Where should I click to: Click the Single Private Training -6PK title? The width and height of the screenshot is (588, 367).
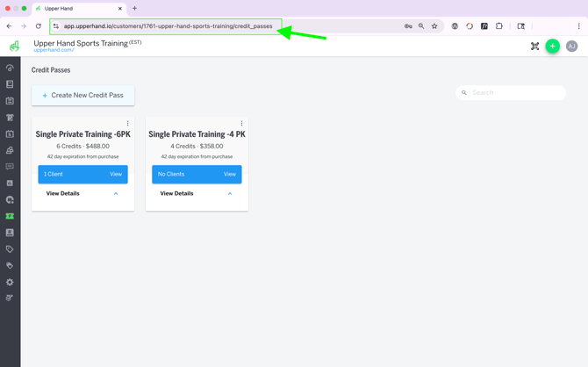pyautogui.click(x=82, y=134)
